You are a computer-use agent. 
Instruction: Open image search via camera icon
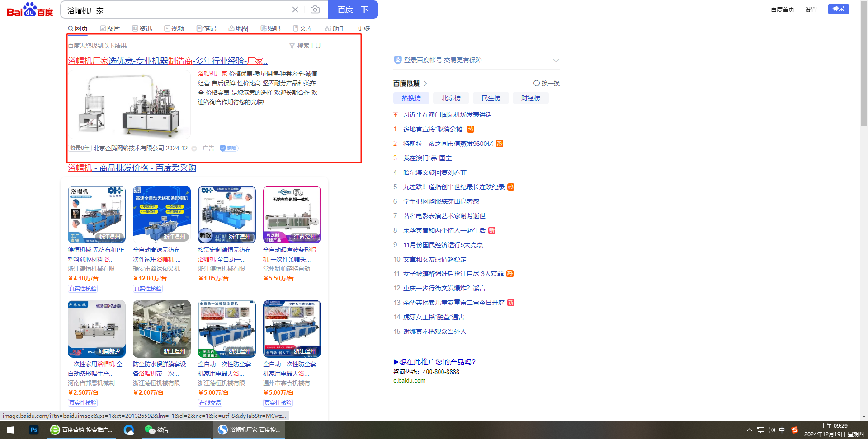[x=315, y=9]
